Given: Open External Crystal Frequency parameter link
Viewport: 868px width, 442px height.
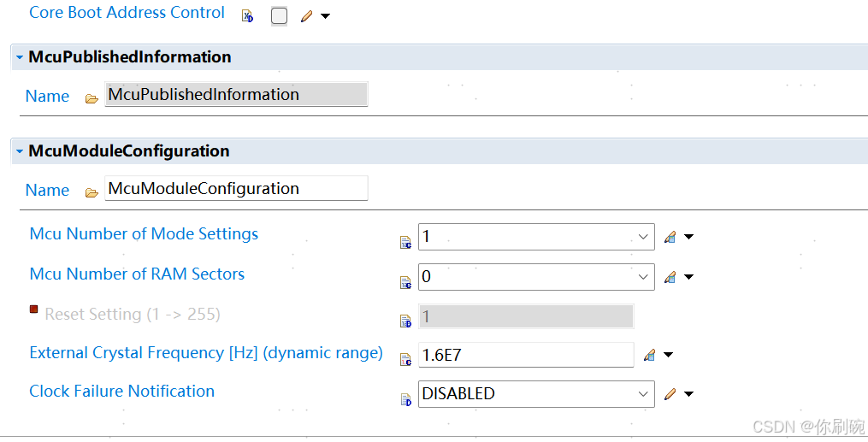Looking at the screenshot, I should pos(206,353).
